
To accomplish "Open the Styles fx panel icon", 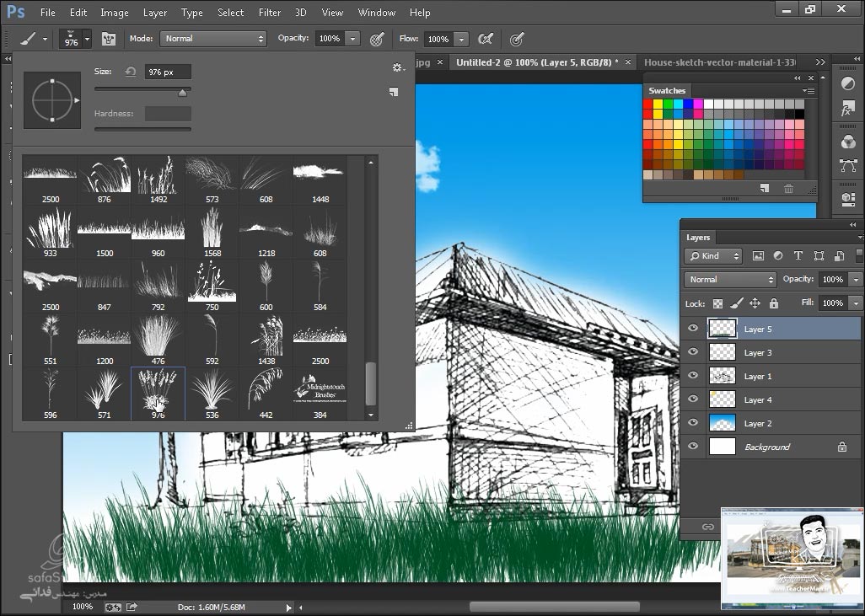I will point(848,109).
